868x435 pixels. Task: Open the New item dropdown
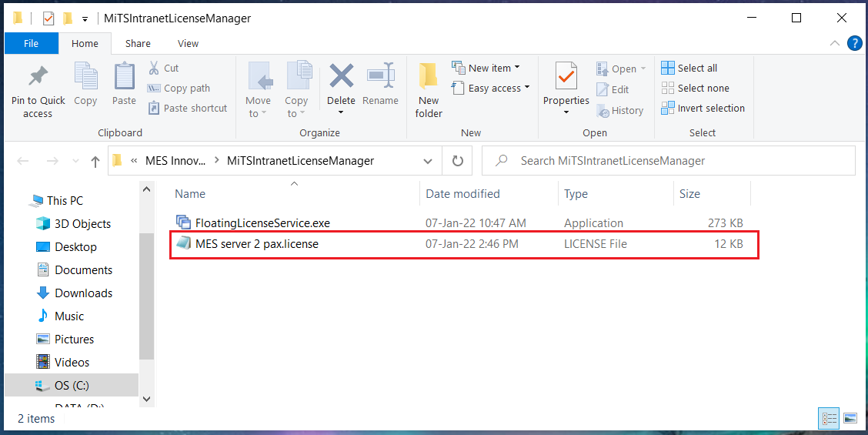(x=486, y=68)
